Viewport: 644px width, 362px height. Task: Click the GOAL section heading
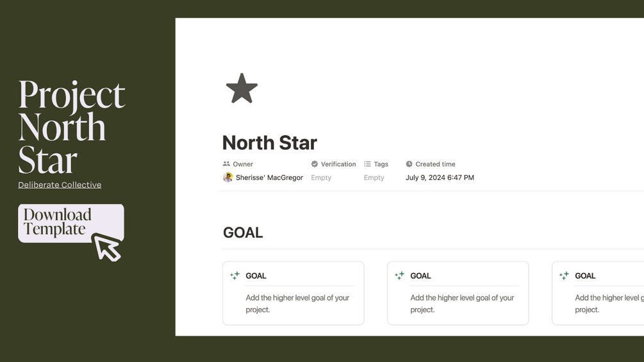coord(243,233)
